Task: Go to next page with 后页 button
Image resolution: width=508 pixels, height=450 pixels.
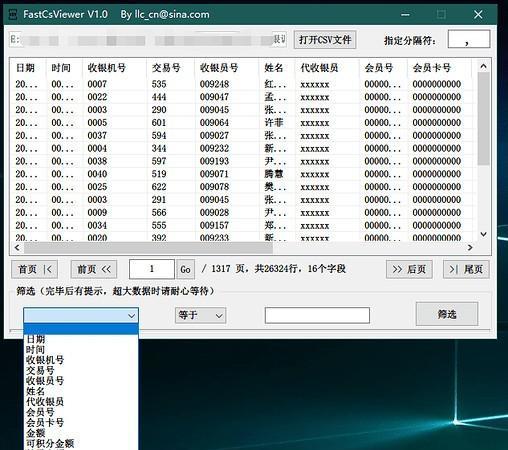Action: click(x=409, y=269)
